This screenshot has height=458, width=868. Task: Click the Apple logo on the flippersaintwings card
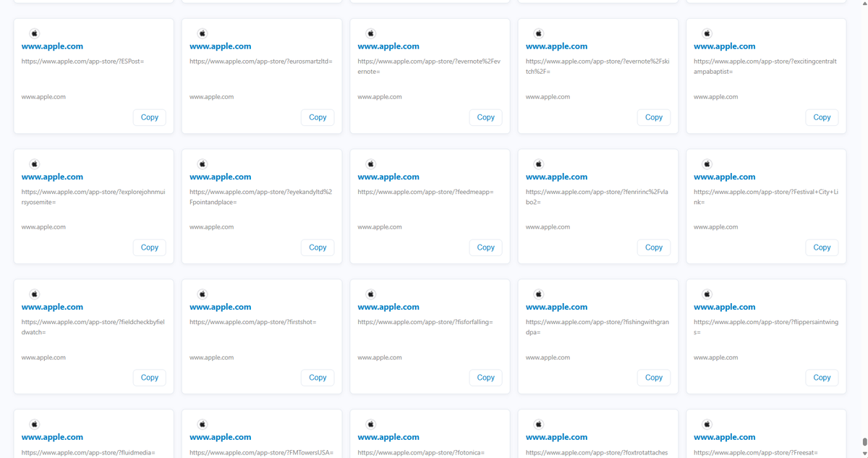[707, 294]
